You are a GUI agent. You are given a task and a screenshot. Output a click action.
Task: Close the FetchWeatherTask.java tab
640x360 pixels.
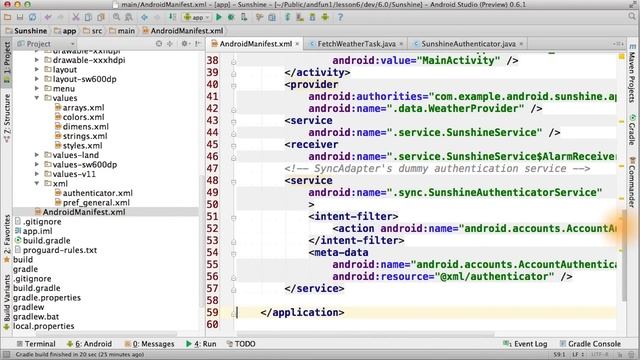point(401,44)
